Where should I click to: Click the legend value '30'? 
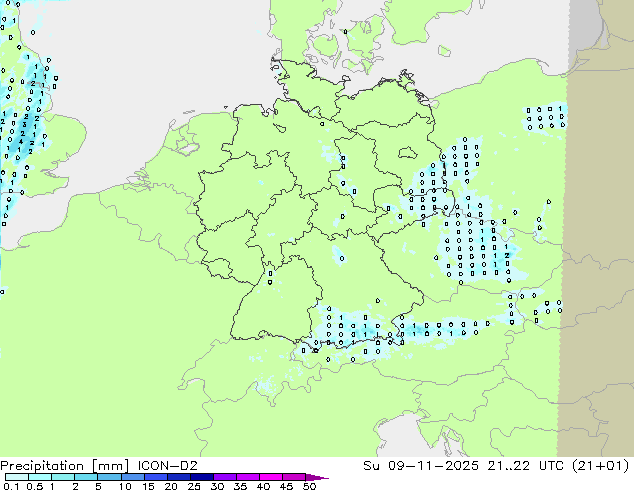[x=217, y=486]
